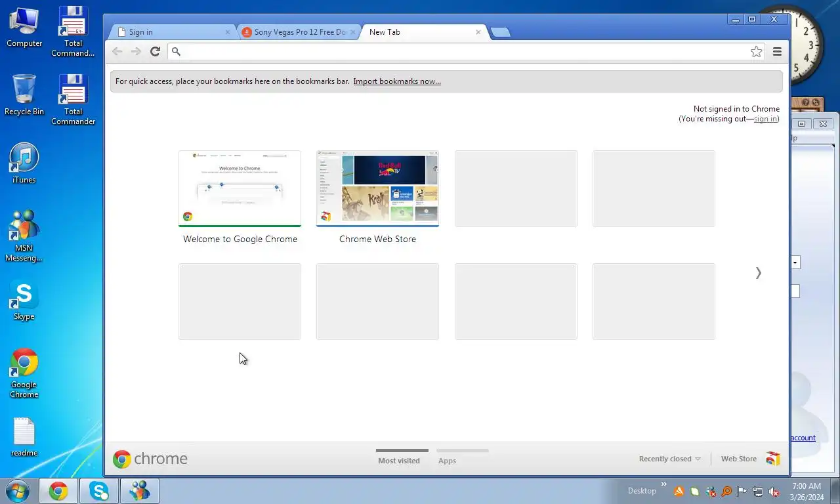This screenshot has width=840, height=504.
Task: Select the Total Command... desktop shortcut
Action: coord(73,32)
